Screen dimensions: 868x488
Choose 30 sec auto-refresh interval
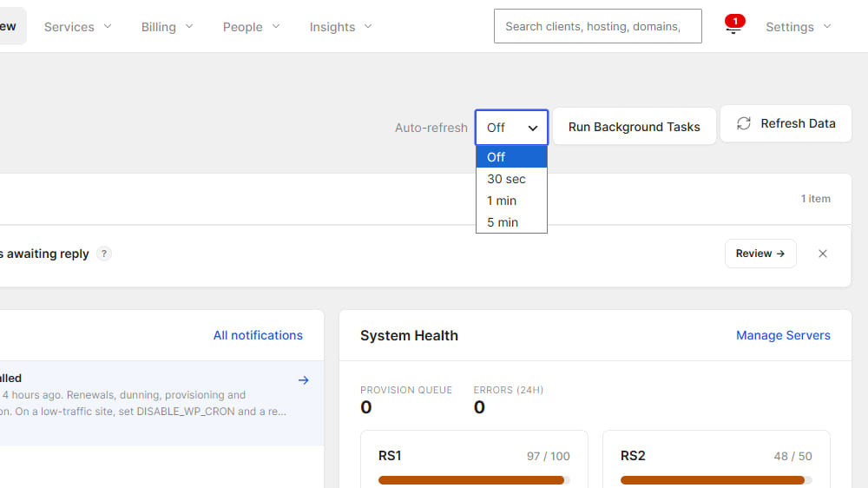click(511, 179)
